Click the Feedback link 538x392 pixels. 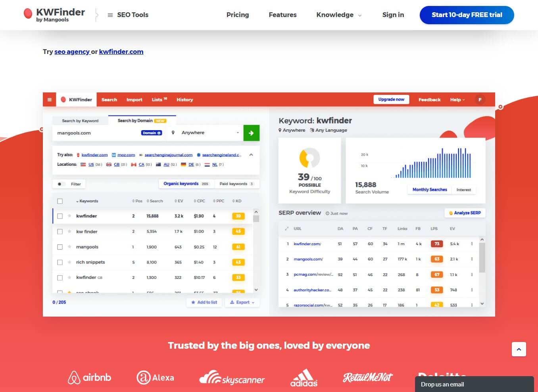429,100
